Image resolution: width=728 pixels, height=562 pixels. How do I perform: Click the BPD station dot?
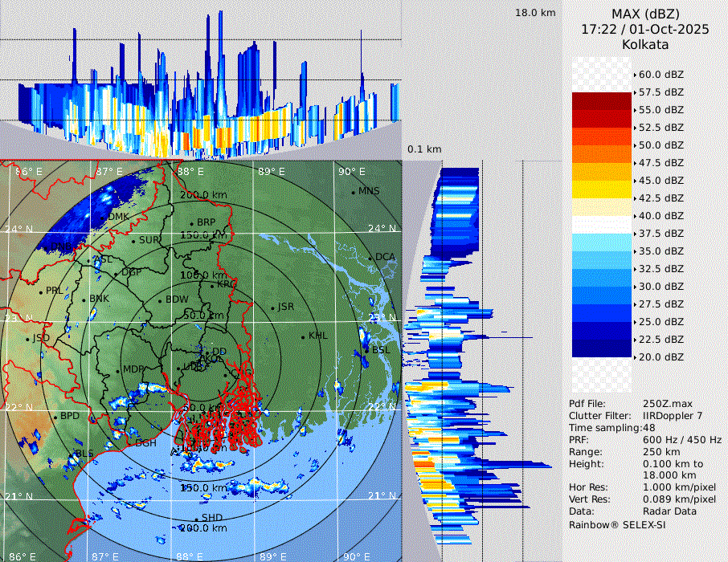coord(55,417)
